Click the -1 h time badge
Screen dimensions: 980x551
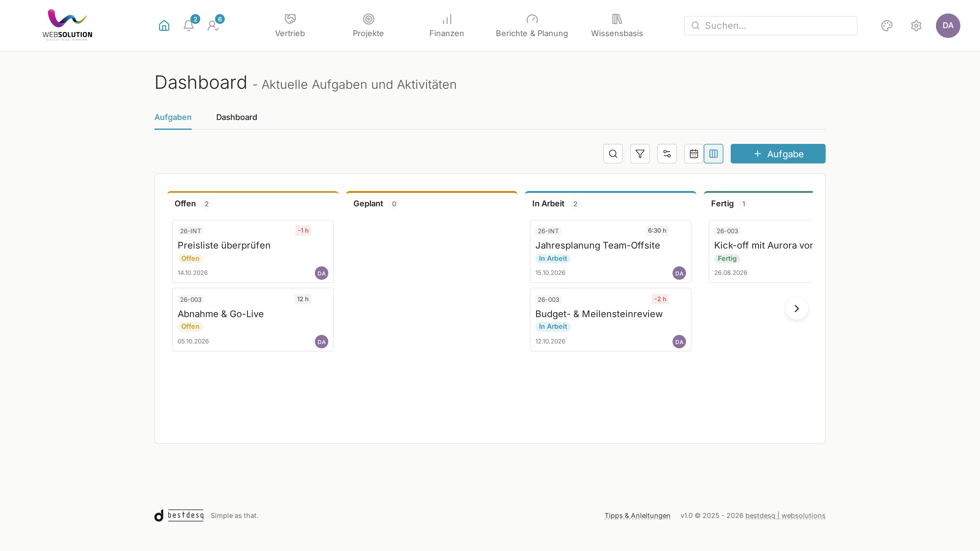click(x=303, y=231)
